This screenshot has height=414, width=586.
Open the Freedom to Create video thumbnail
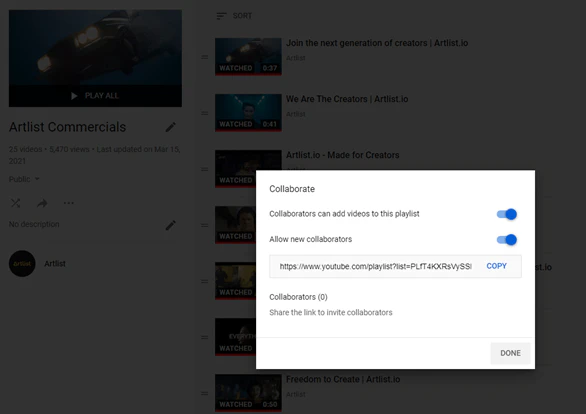248,393
